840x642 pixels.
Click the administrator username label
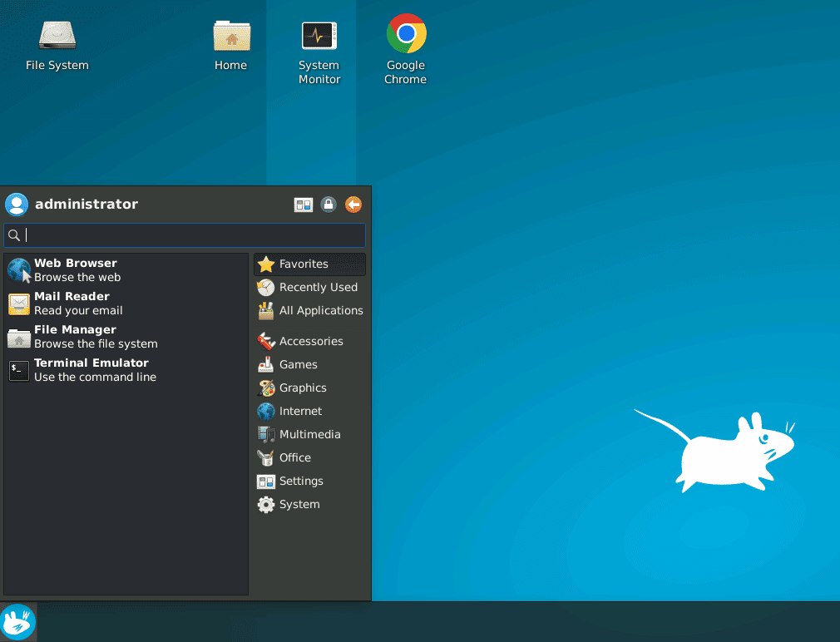pyautogui.click(x=86, y=204)
